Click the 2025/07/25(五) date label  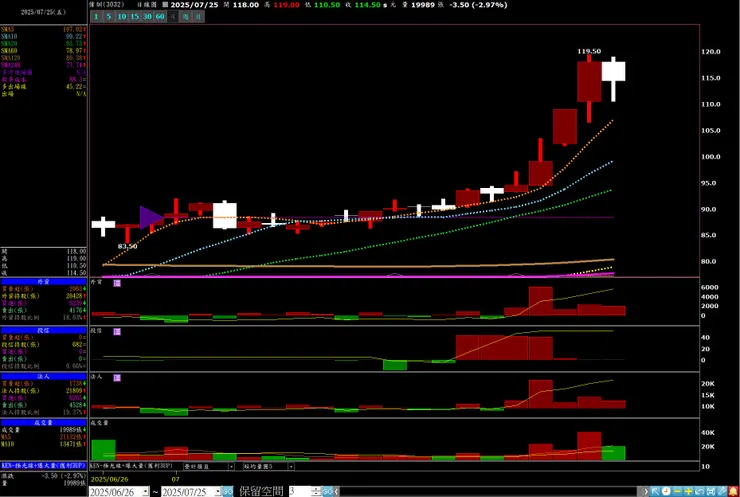(x=43, y=12)
